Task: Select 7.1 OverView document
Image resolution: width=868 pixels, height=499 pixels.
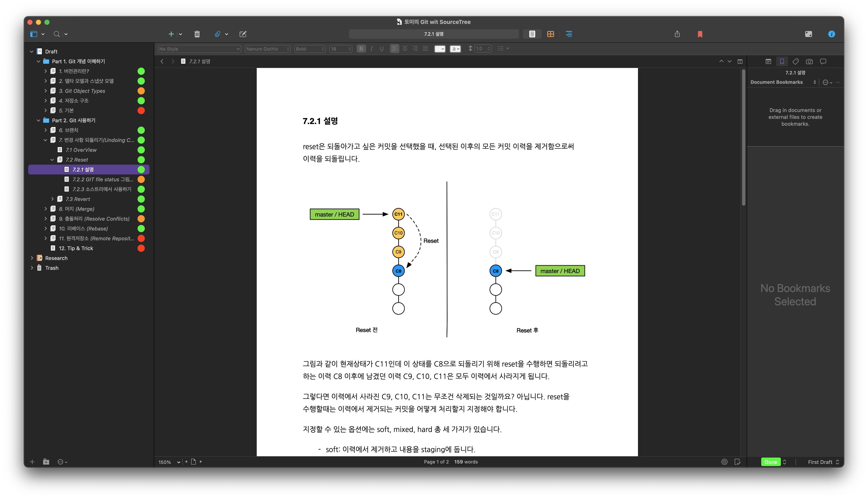Action: click(x=89, y=150)
